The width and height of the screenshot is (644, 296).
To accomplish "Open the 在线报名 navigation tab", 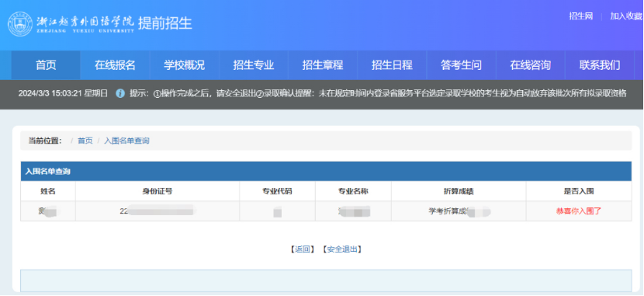I will coord(115,65).
